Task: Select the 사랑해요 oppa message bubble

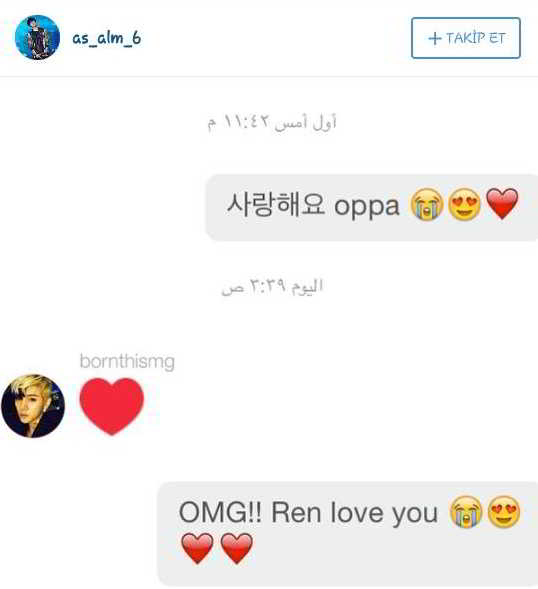Action: pos(372,208)
